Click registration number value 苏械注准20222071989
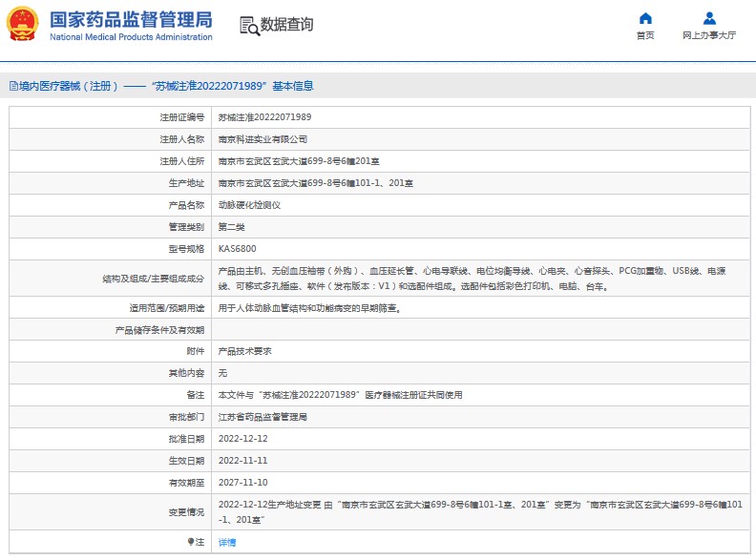This screenshot has width=756, height=560. tap(264, 117)
